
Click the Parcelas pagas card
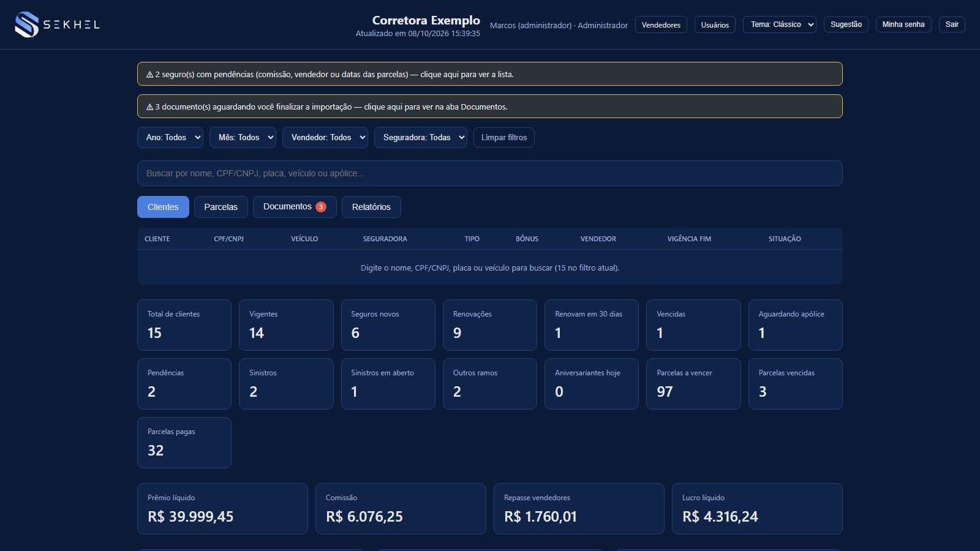pos(184,443)
